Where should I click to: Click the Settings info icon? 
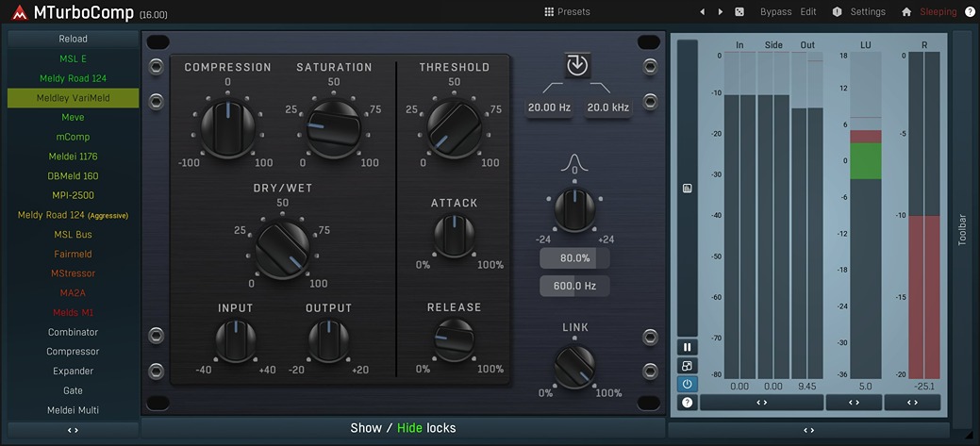[837, 12]
